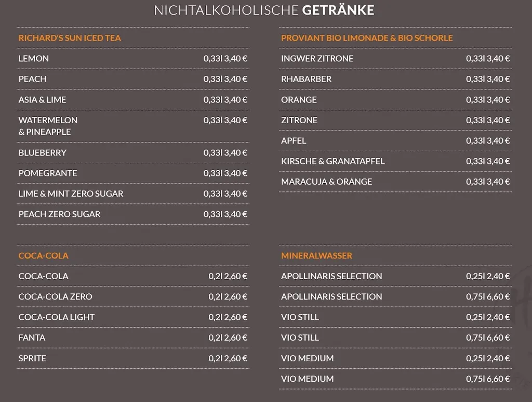Select the Watermelon & Pineapple entry

pos(48,126)
